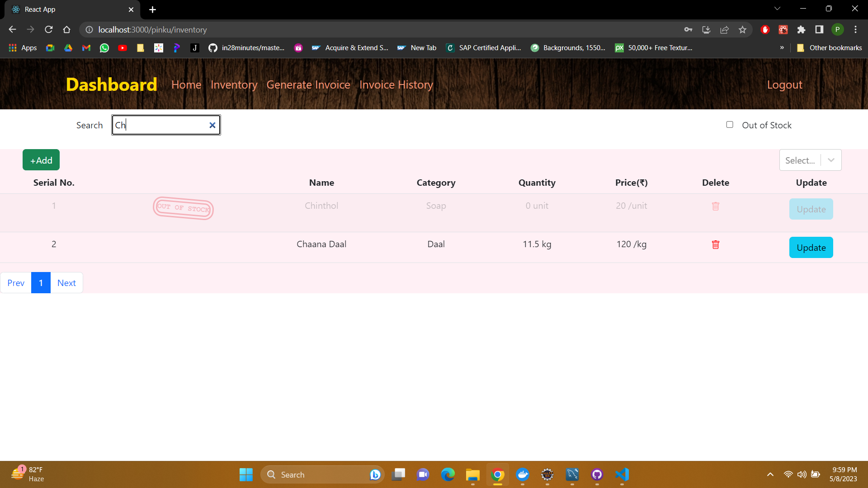The height and width of the screenshot is (488, 868).
Task: Open Invoice History from the navigation bar
Action: pos(396,84)
